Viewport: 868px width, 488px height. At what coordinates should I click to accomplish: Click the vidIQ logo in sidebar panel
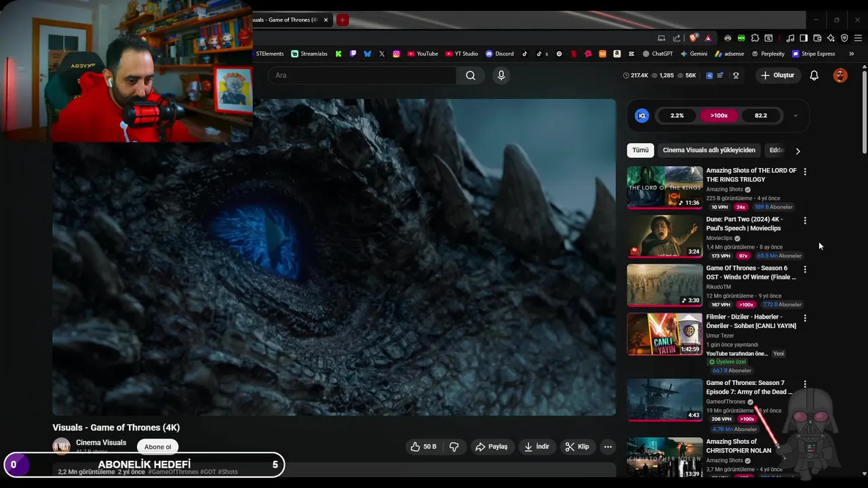click(642, 115)
